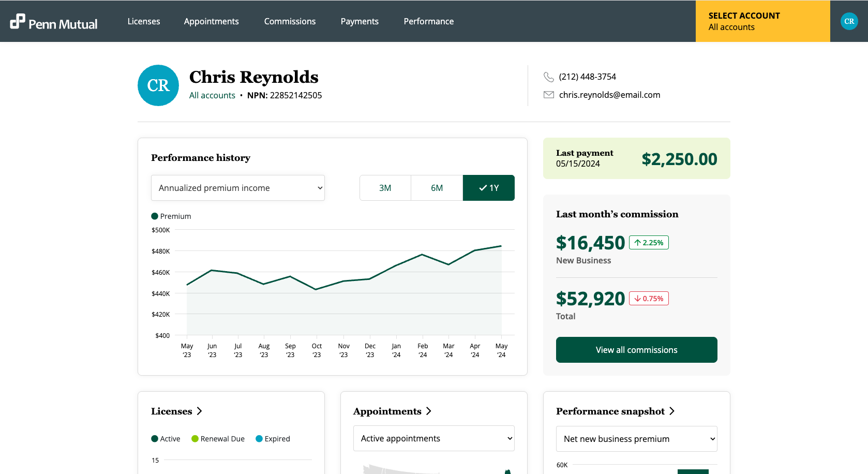Image resolution: width=868 pixels, height=474 pixels.
Task: Open the Annualized premium income dropdown
Action: tap(238, 188)
